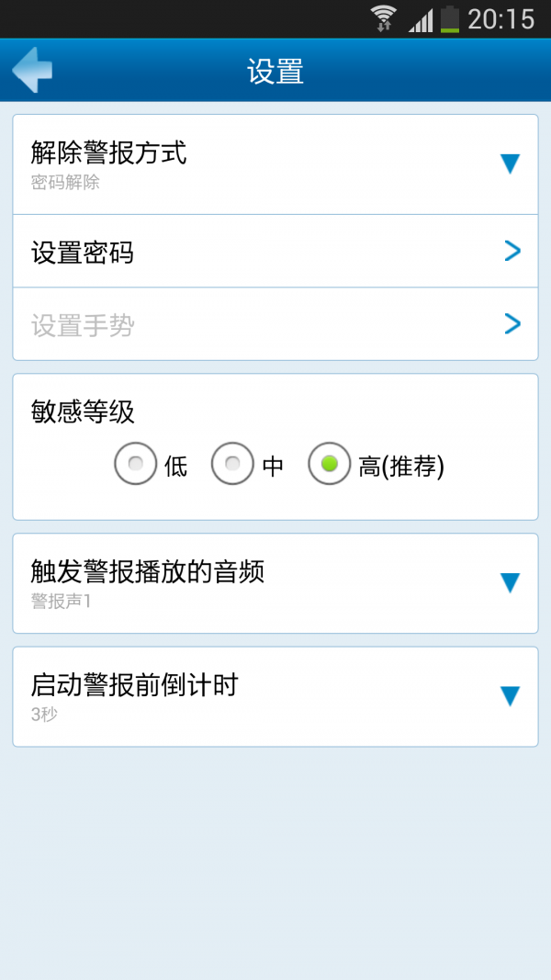This screenshot has width=551, height=980.
Task: Choose 高(推荐) sensitivity option
Action: pos(330,464)
